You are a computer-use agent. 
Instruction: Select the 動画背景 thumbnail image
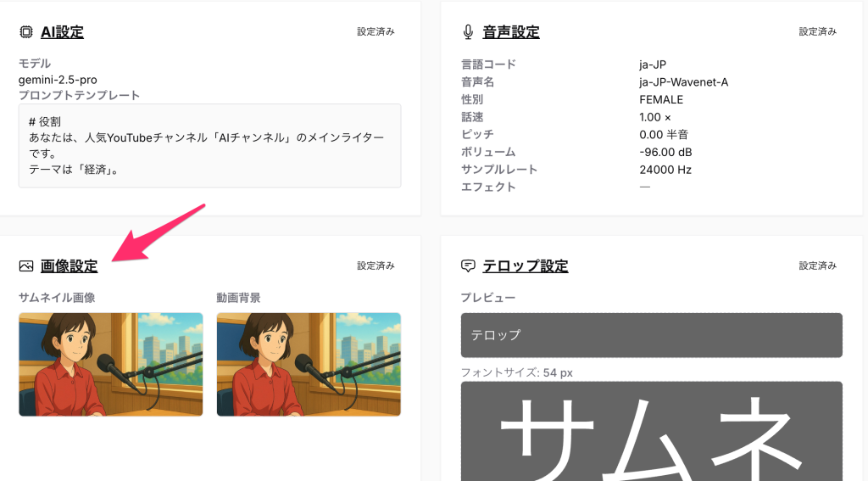click(309, 364)
